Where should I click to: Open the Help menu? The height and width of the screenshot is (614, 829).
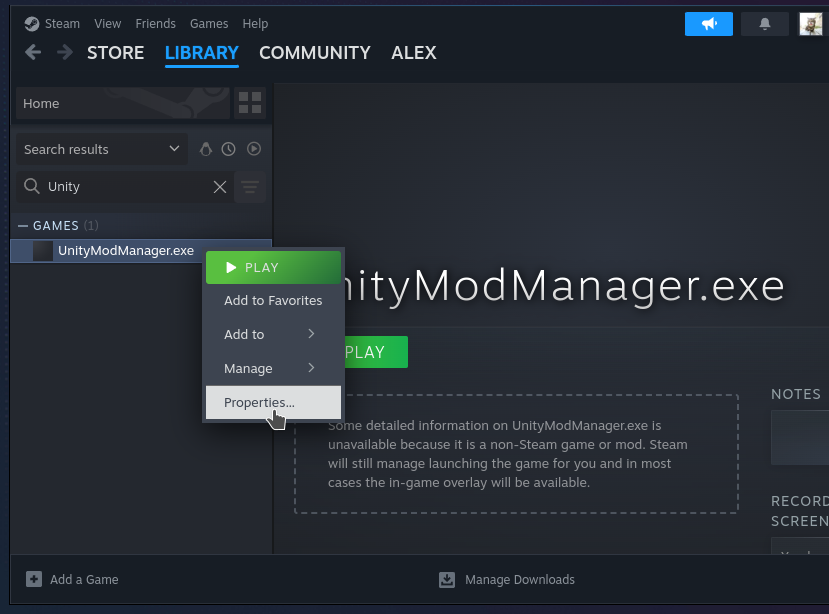pos(255,24)
